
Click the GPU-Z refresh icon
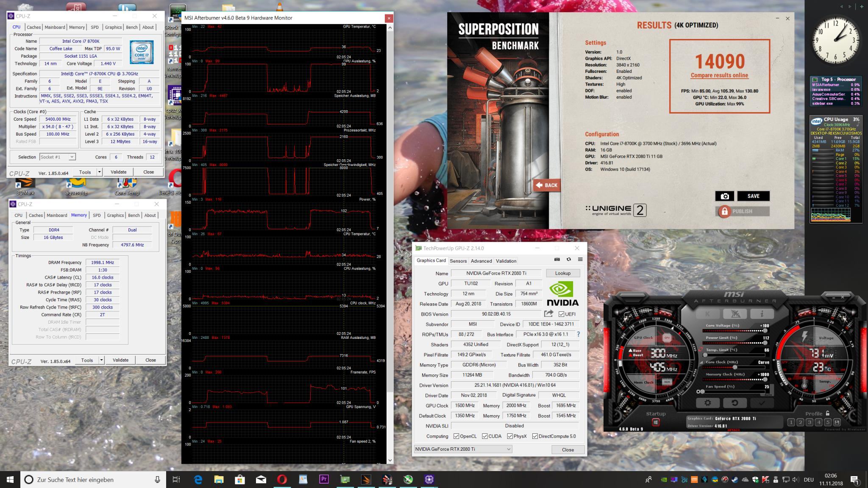click(x=569, y=259)
